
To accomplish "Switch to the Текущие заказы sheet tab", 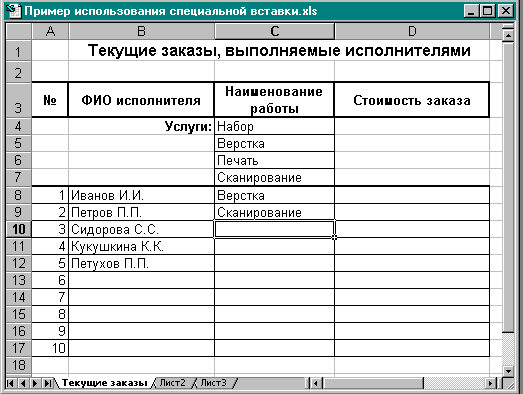I will pyautogui.click(x=104, y=383).
